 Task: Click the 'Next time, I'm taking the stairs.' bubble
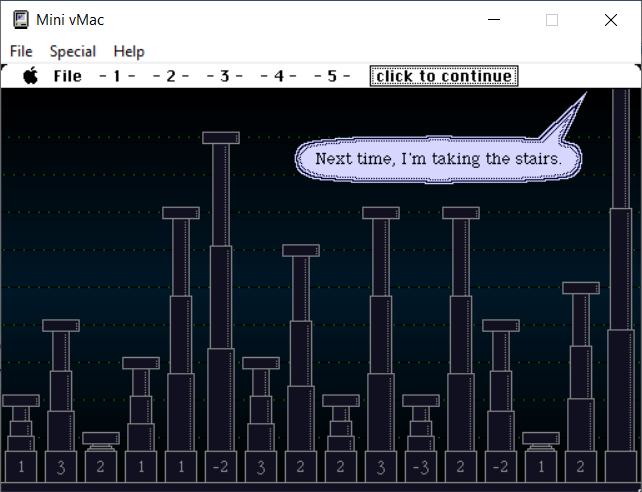(x=438, y=160)
